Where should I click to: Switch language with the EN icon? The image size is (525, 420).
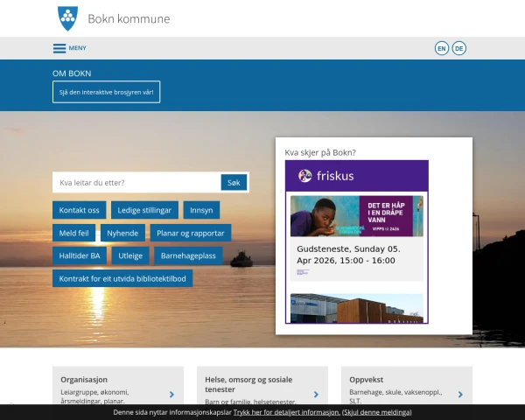tap(442, 48)
